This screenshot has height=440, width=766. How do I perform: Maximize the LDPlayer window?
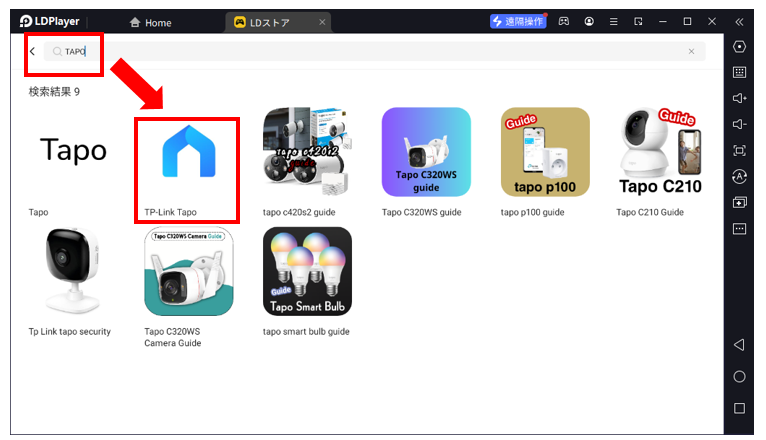(x=687, y=21)
